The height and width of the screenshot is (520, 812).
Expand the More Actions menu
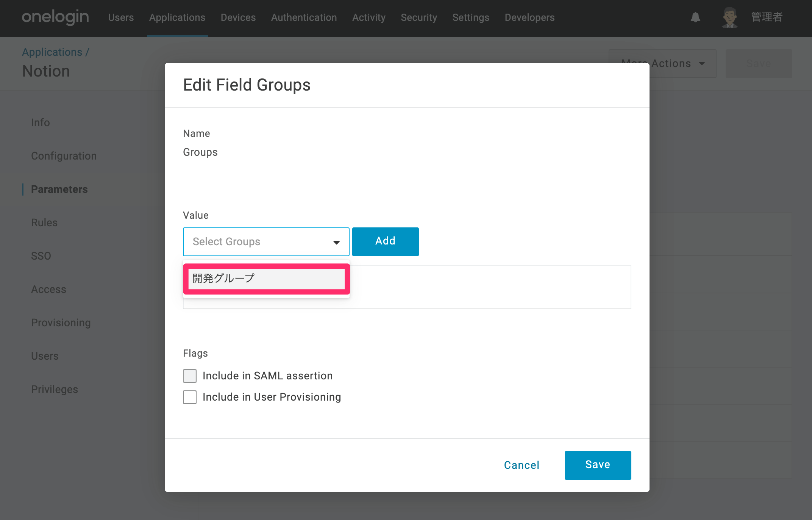tap(662, 63)
